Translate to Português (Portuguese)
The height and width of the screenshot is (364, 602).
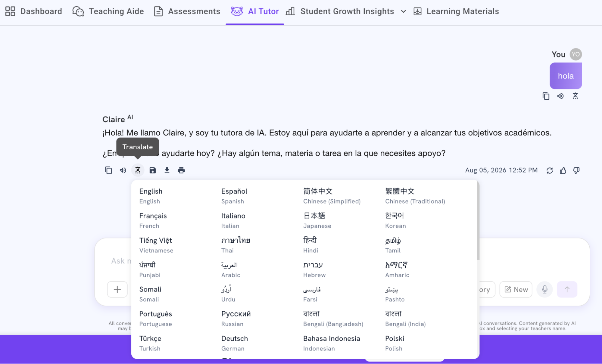tap(156, 319)
